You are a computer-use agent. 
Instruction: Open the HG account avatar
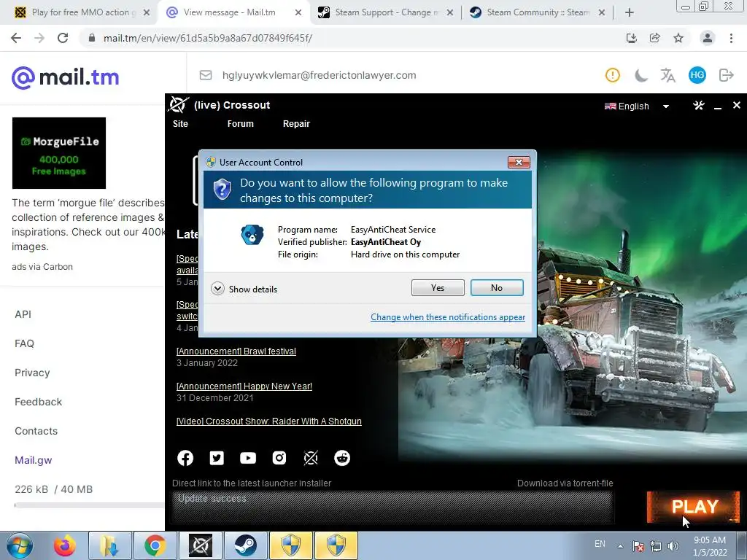697,75
